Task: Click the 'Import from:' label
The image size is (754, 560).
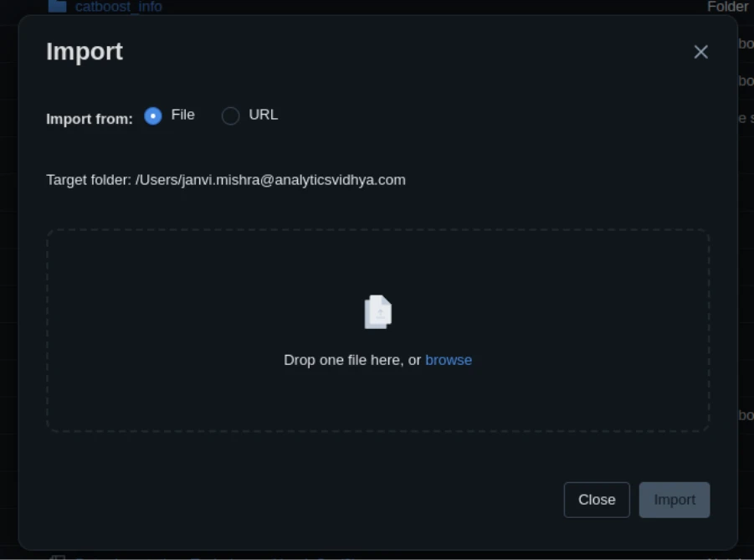Action: coord(90,119)
